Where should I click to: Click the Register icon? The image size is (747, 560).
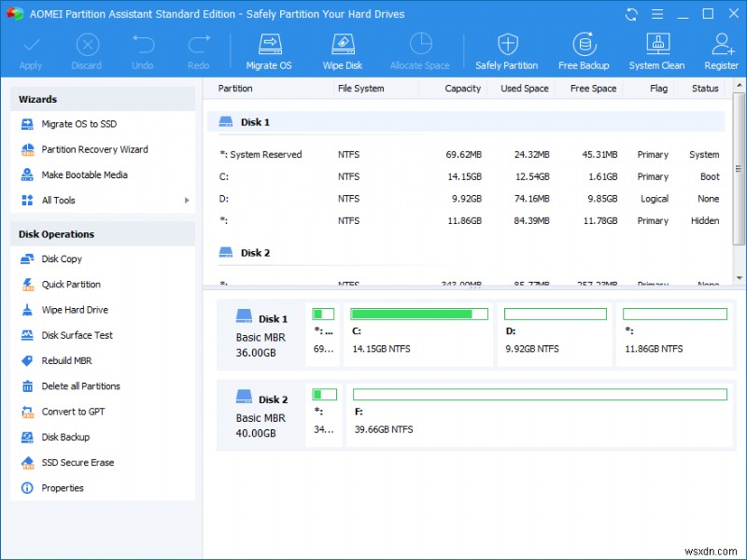pyautogui.click(x=721, y=50)
